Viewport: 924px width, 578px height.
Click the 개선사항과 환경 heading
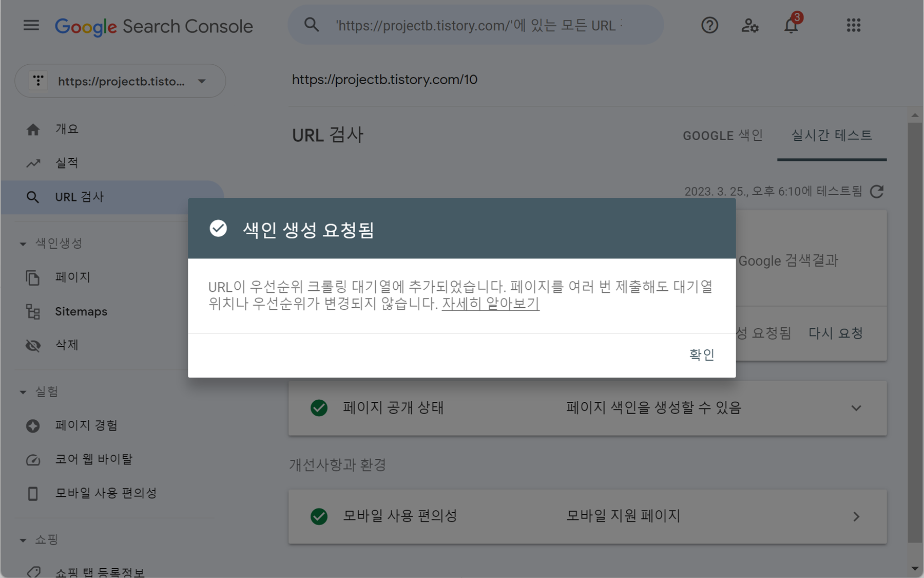click(337, 465)
